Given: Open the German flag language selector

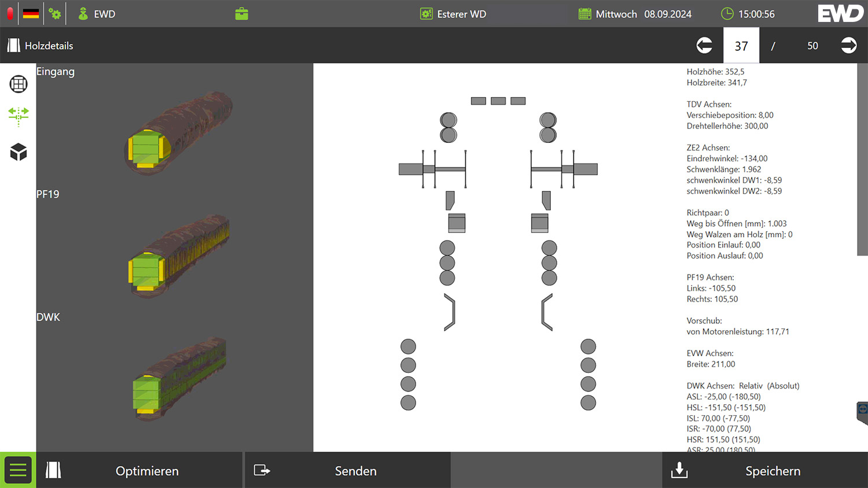Looking at the screenshot, I should (31, 13).
